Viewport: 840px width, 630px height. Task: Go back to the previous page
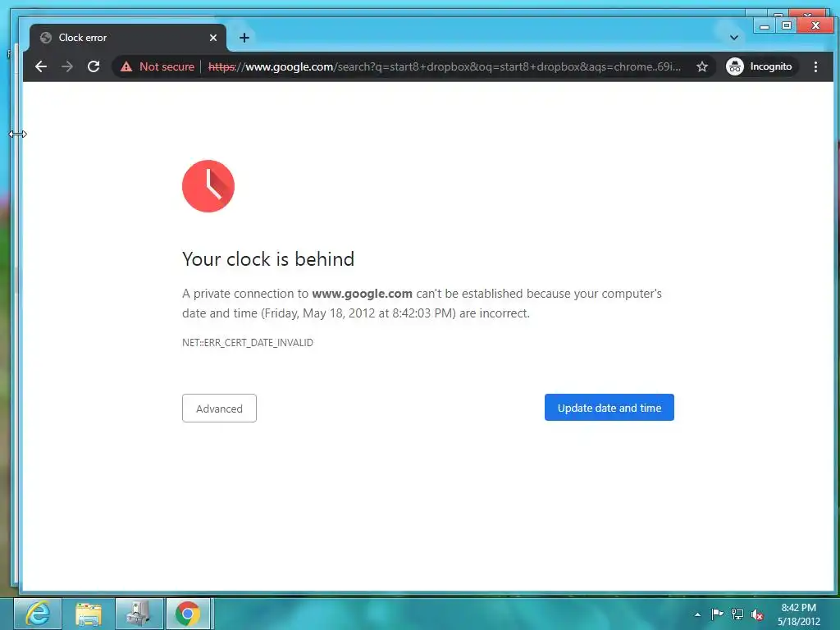point(41,66)
